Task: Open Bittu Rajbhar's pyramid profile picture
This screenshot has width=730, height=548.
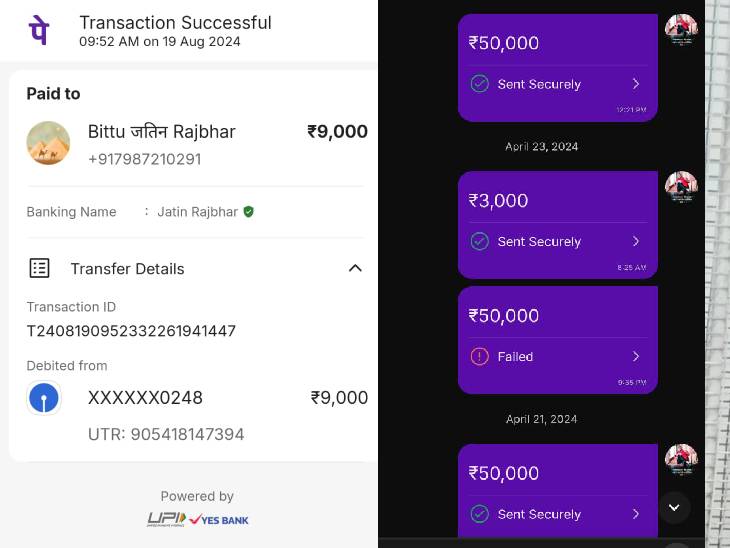Action: pyautogui.click(x=48, y=143)
